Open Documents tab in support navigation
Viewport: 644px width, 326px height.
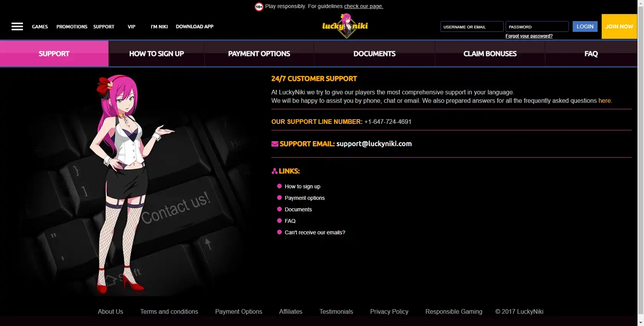pyautogui.click(x=375, y=54)
